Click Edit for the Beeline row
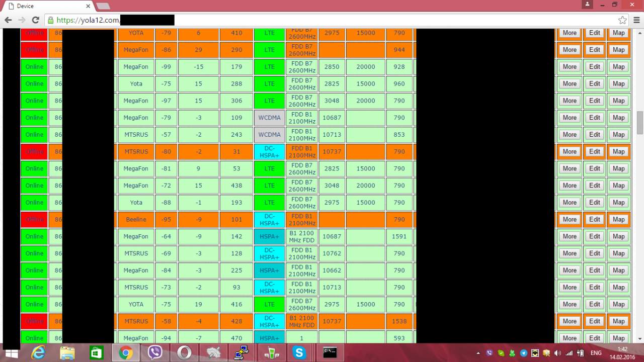The image size is (644, 362). [x=595, y=219]
